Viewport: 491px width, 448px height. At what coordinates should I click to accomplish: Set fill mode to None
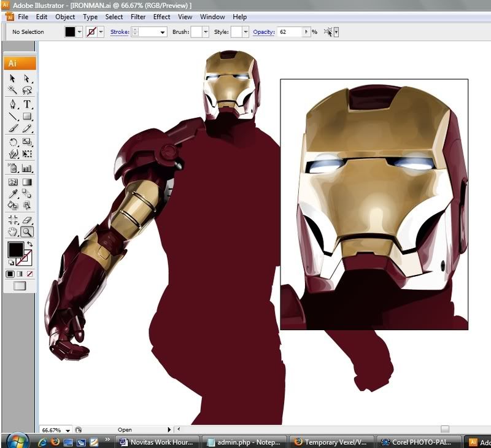point(29,274)
